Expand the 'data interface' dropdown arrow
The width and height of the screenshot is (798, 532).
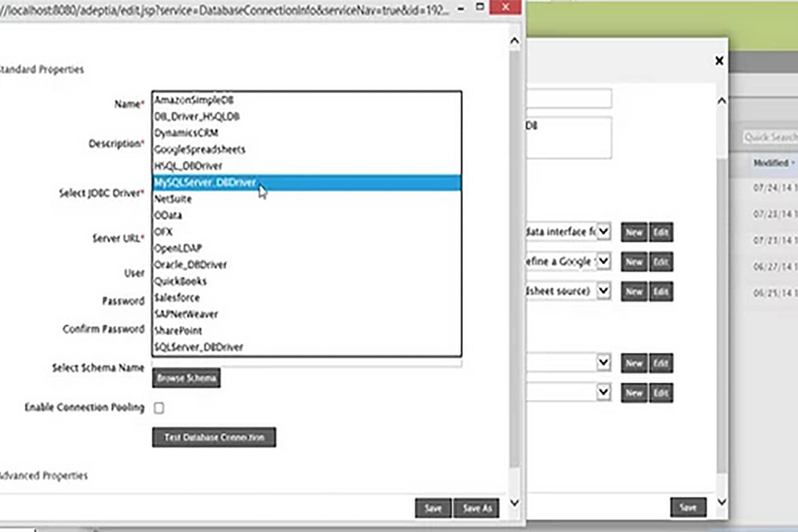coord(603,232)
